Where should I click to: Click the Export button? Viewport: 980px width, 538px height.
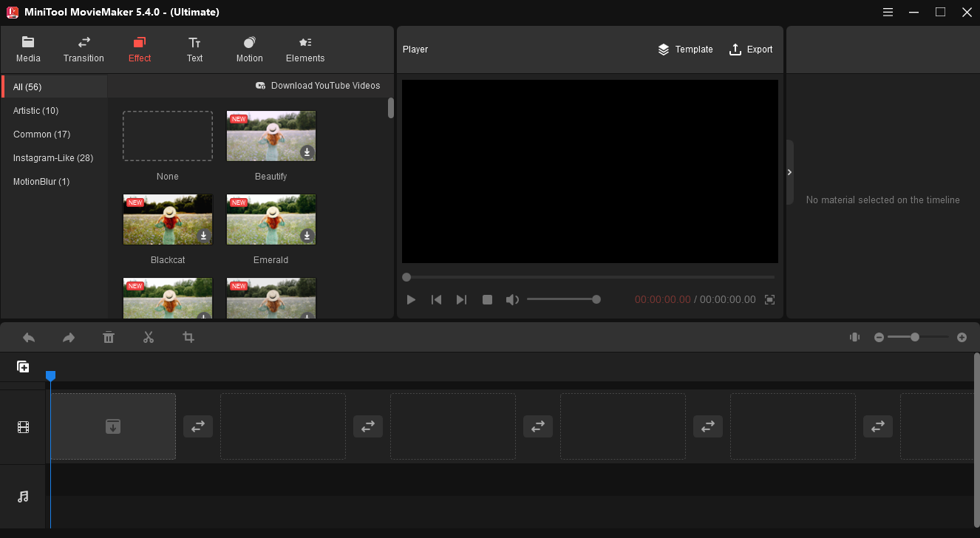(751, 50)
